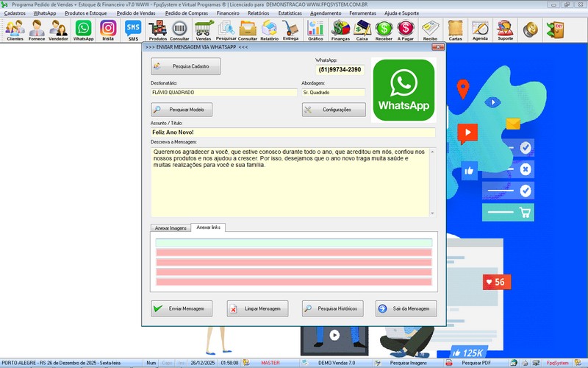Open the Estatísticas menu
This screenshot has height=368, width=588.
[x=290, y=13]
